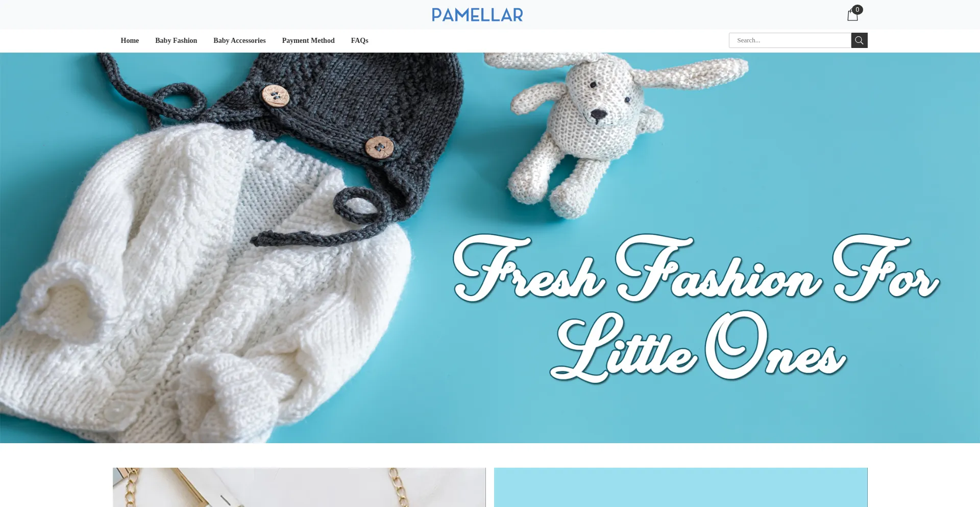The image size is (980, 507).
Task: Open the gold chain product image
Action: pyautogui.click(x=299, y=487)
